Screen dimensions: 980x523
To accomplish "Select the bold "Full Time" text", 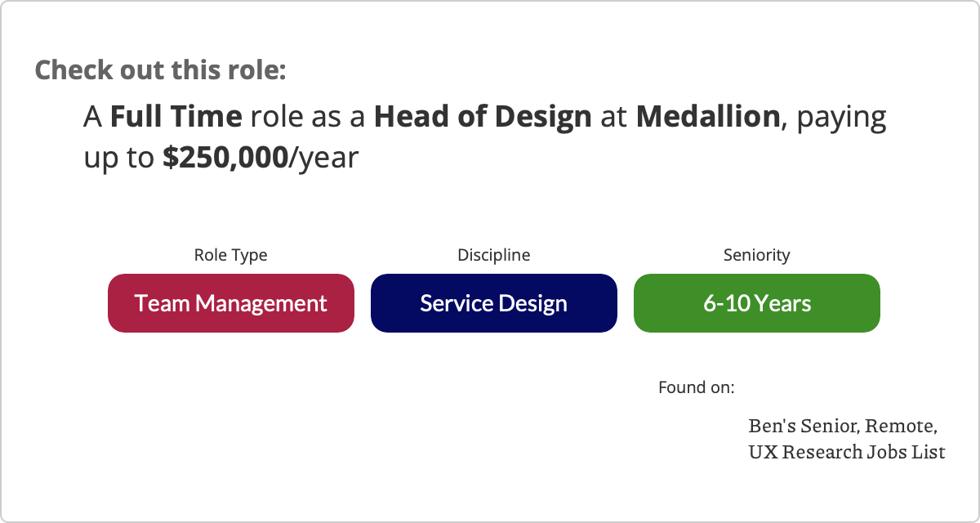I will [176, 117].
